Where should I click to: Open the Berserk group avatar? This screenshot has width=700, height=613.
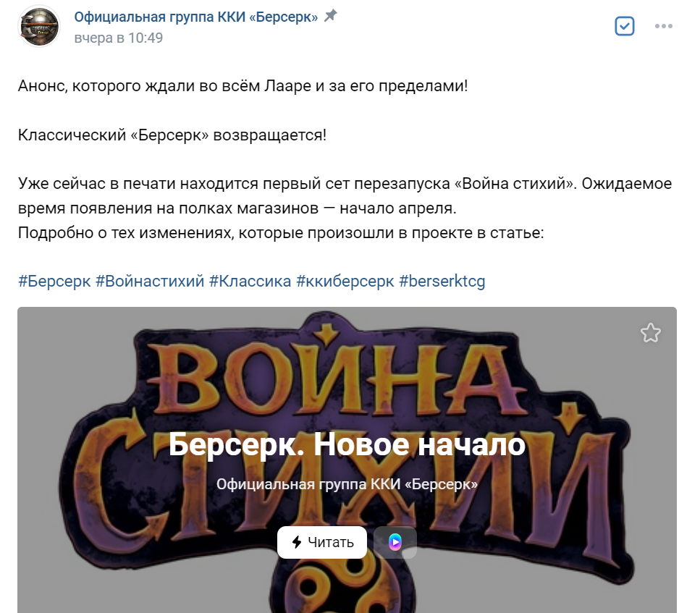[39, 26]
